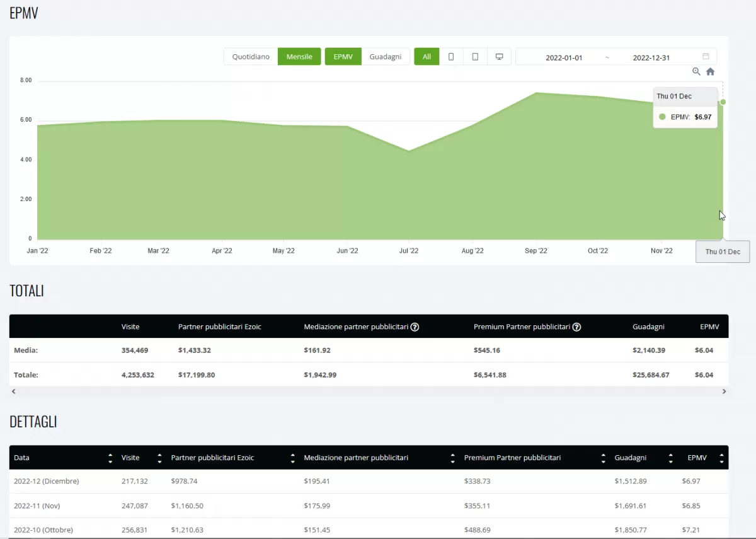Edit the start date 2022-01-01 field

click(564, 57)
